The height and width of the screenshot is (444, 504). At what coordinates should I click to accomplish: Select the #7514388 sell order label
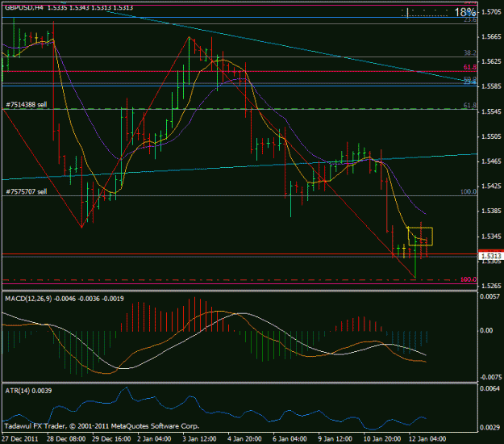tap(27, 105)
